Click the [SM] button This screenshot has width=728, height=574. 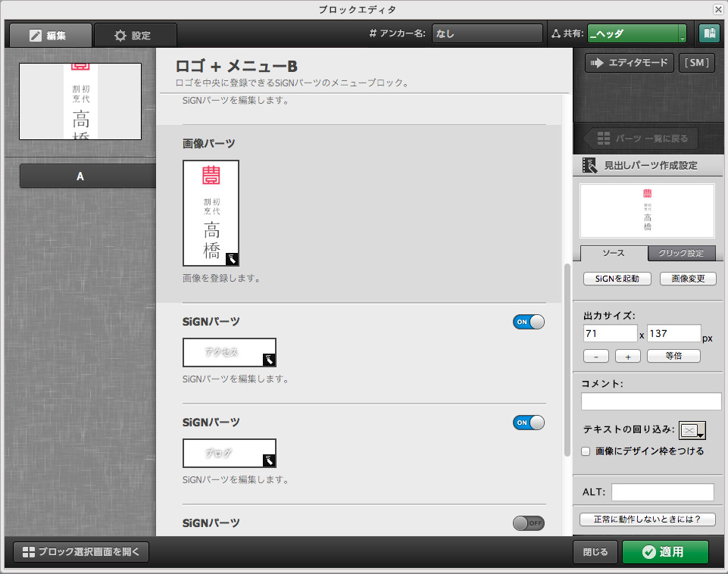pos(696,63)
